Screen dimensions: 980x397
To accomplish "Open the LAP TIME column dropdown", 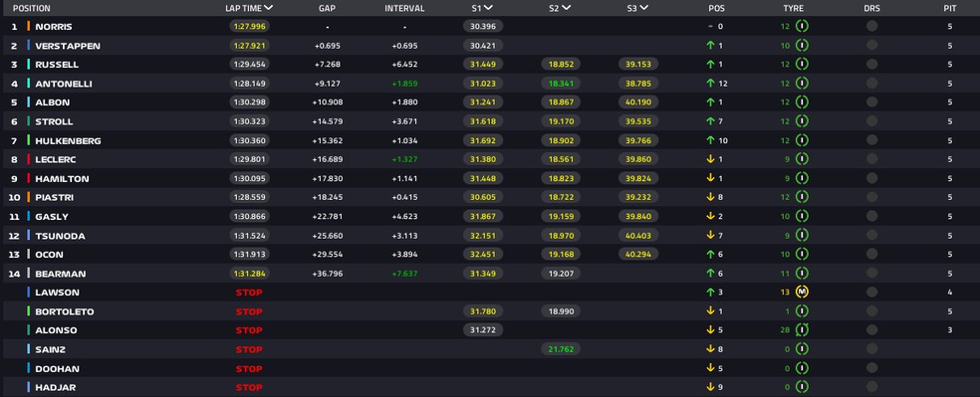I will [x=268, y=8].
